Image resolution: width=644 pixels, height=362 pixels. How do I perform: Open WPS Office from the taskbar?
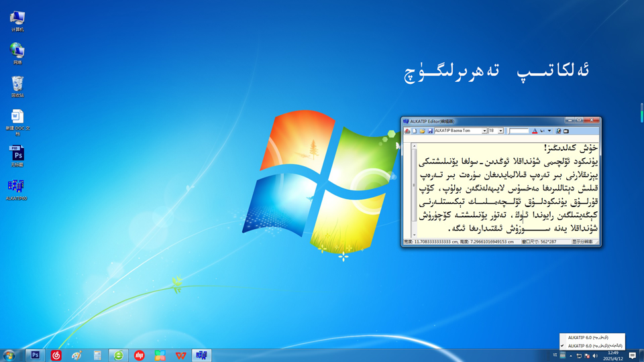180,355
